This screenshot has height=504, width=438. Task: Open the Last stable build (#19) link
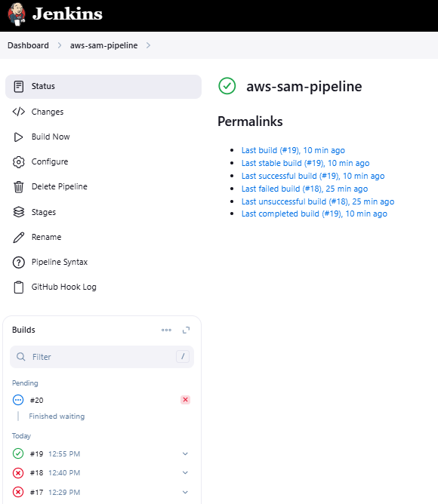tap(305, 163)
